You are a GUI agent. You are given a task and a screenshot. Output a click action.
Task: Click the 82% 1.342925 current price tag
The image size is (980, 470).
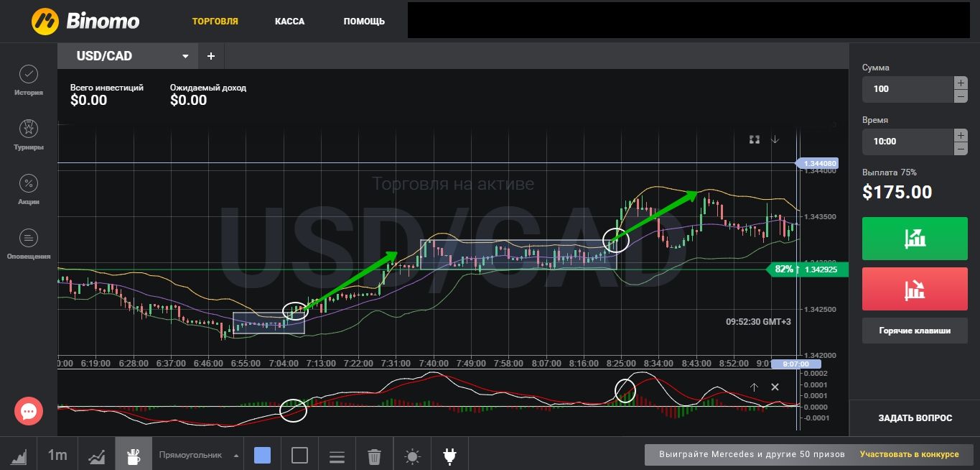pos(807,269)
